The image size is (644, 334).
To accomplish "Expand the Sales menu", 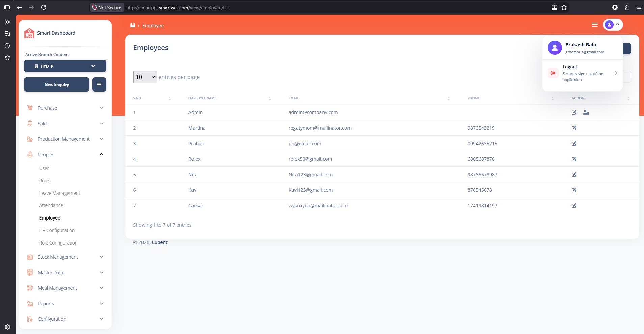I will 65,124.
